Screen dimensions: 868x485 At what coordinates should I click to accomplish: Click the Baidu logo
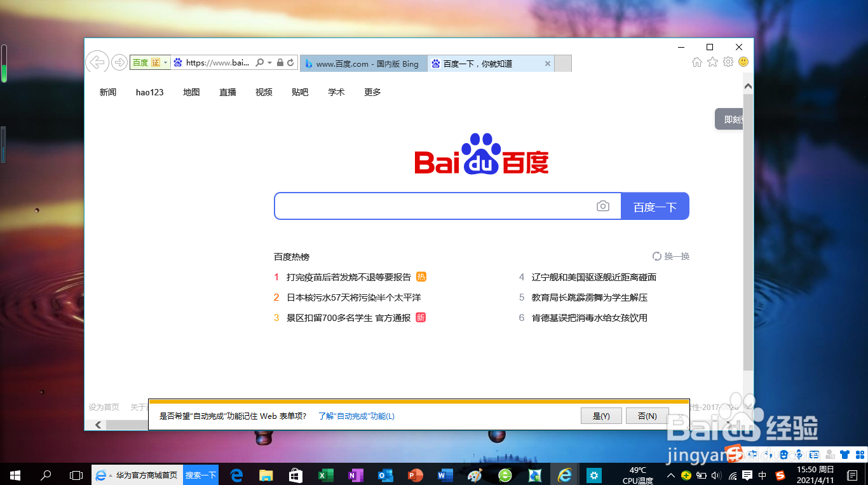(482, 154)
